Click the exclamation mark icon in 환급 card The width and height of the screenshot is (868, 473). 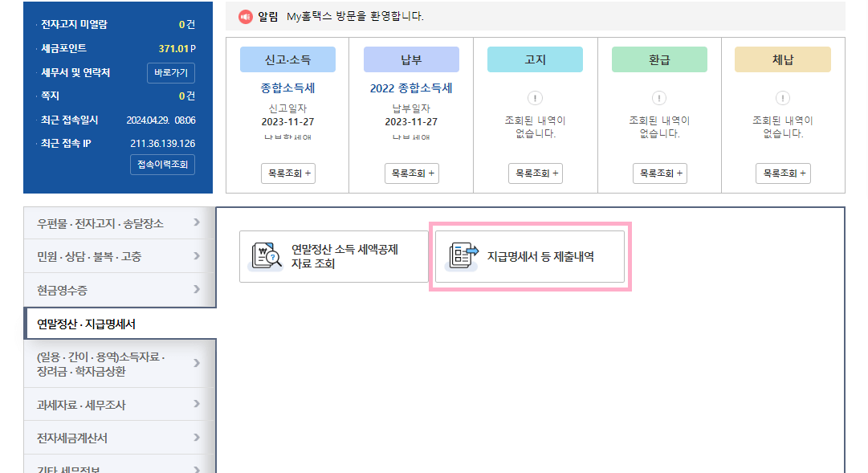(659, 99)
